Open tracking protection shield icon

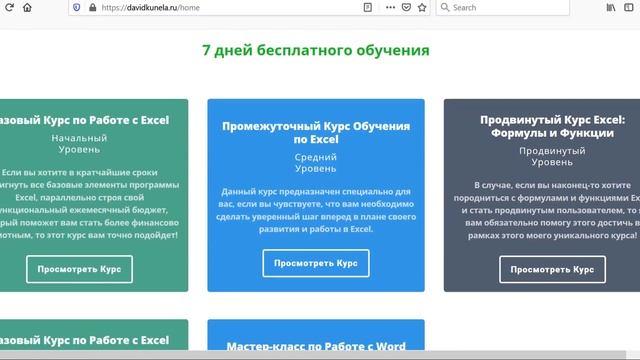[76, 7]
